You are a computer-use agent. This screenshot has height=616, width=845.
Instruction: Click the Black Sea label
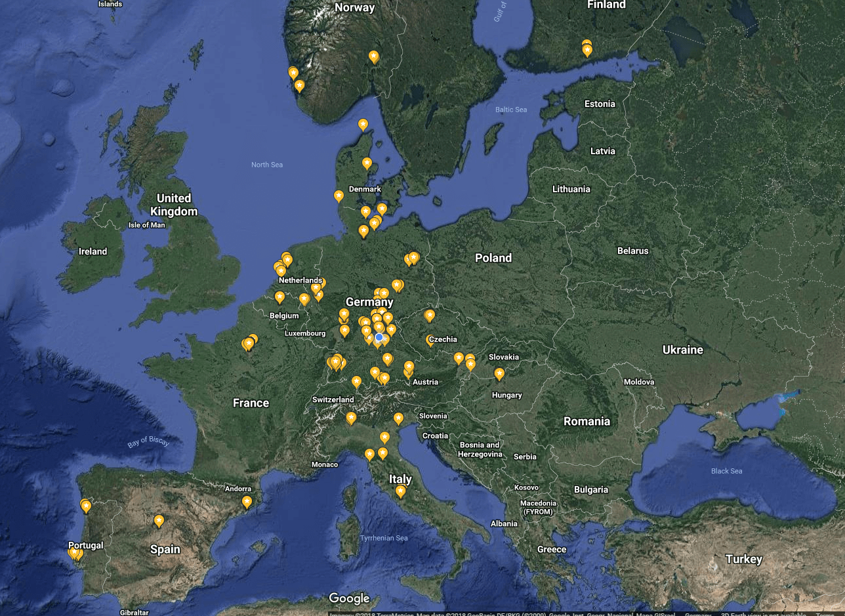[x=727, y=471]
